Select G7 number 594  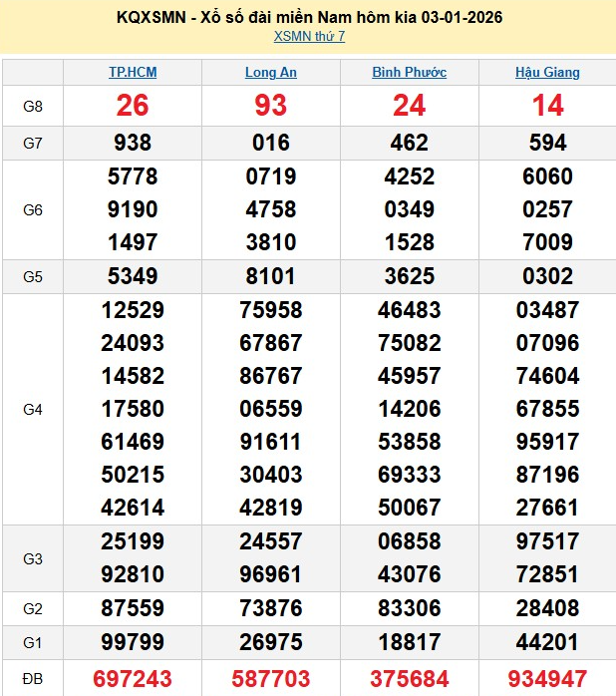point(547,143)
